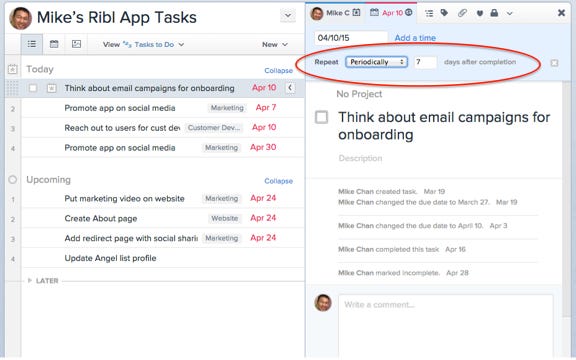Open the Repeat Periodically dropdown
Screen dimensions: 576x360
coord(377,62)
